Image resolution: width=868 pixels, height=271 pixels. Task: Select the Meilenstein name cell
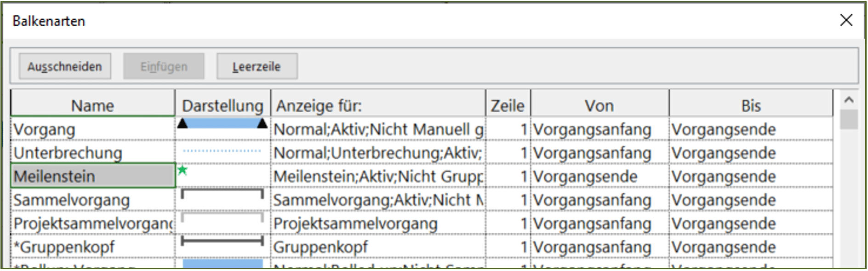pos(93,176)
